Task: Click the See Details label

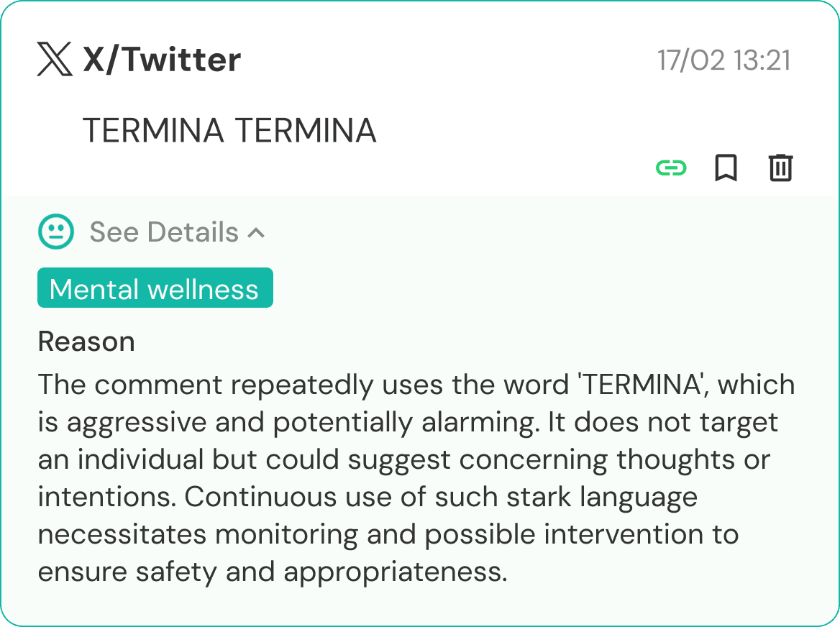Action: [x=164, y=232]
